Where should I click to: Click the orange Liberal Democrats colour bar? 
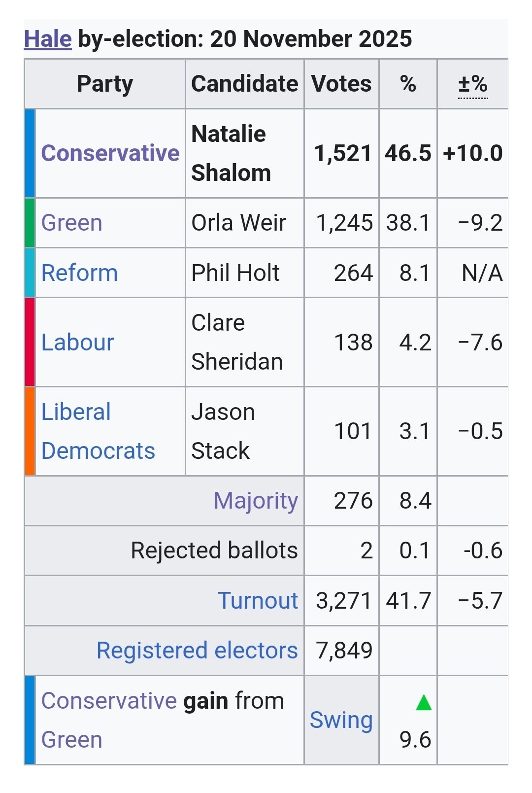tap(30, 431)
